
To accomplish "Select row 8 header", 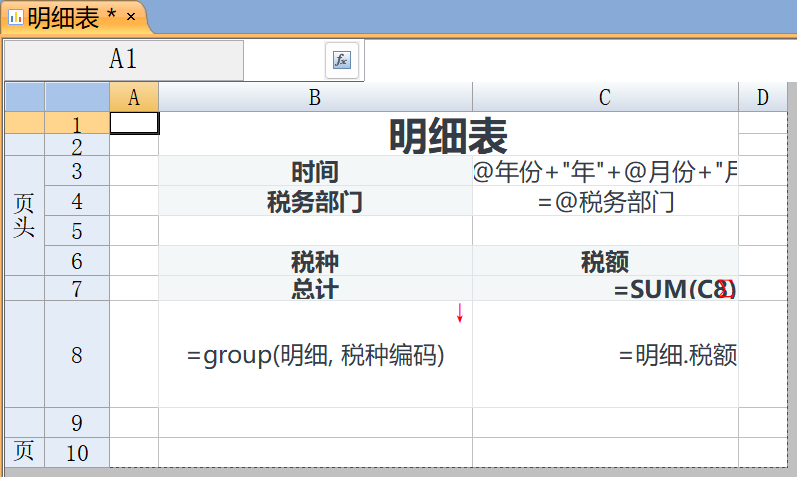I will [77, 354].
